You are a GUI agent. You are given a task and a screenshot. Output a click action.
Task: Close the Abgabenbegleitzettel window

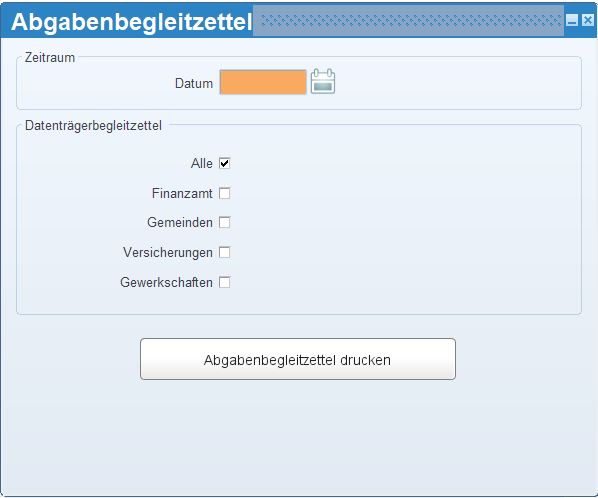(588, 20)
